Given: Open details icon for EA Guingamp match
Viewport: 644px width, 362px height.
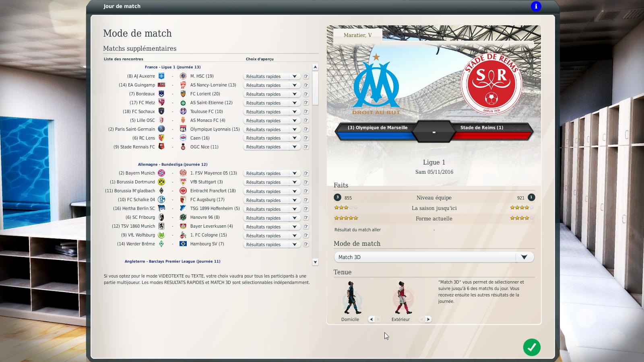Looking at the screenshot, I should (306, 85).
